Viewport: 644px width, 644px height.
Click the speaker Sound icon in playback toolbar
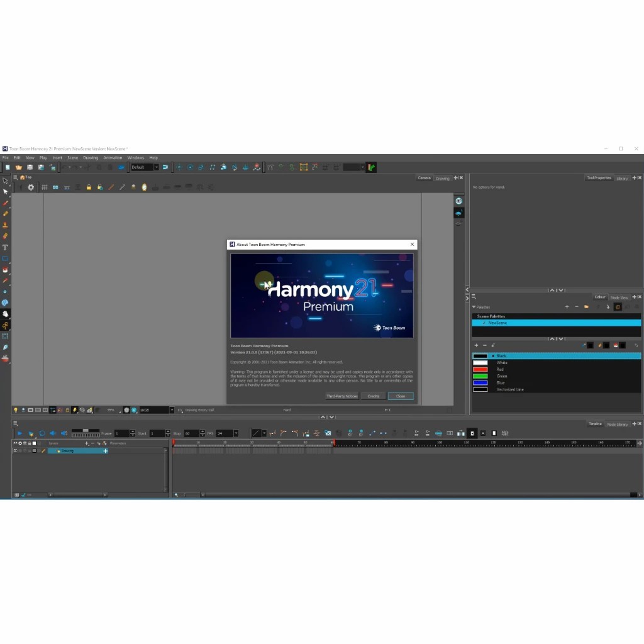pos(53,433)
